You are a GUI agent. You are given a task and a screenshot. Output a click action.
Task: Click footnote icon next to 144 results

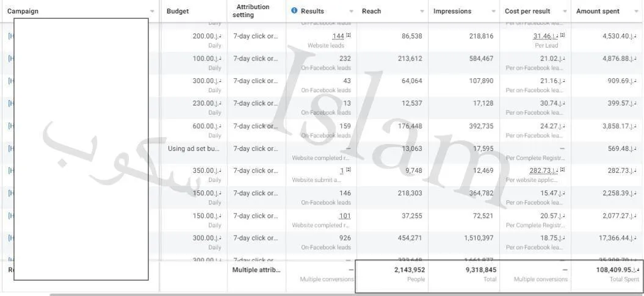click(349, 35)
